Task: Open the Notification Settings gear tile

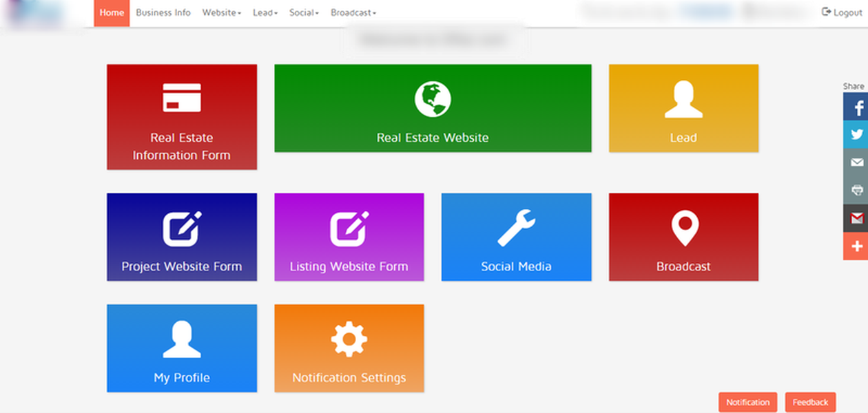Action: pos(349,348)
